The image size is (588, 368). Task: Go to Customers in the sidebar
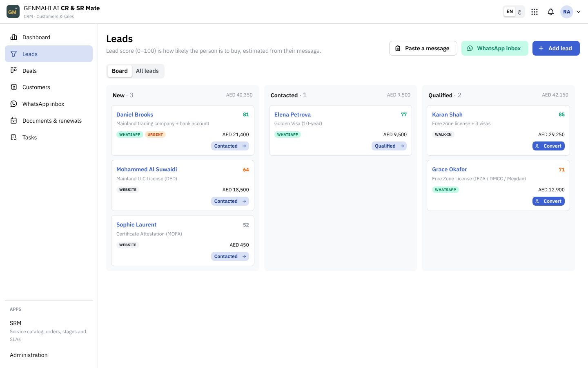[49, 87]
